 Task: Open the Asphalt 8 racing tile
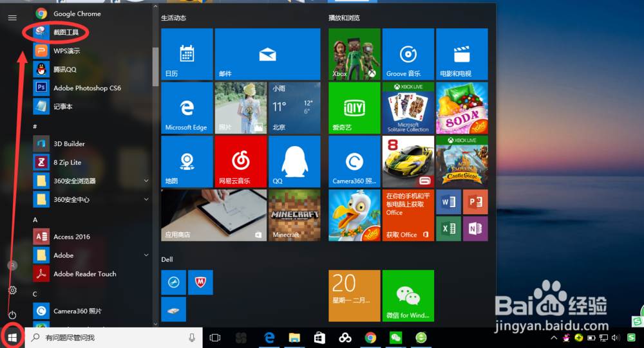click(x=408, y=161)
